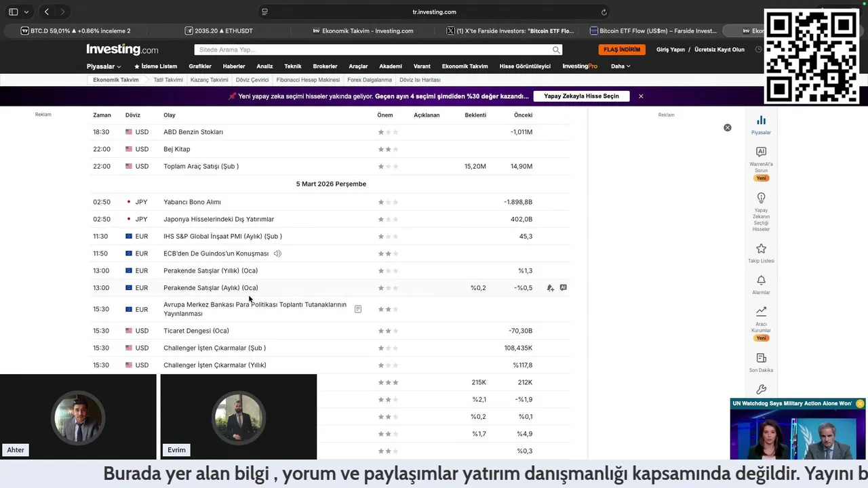The height and width of the screenshot is (488, 868).
Task: Open the browser sidebar dropdown chevron
Action: (26, 12)
